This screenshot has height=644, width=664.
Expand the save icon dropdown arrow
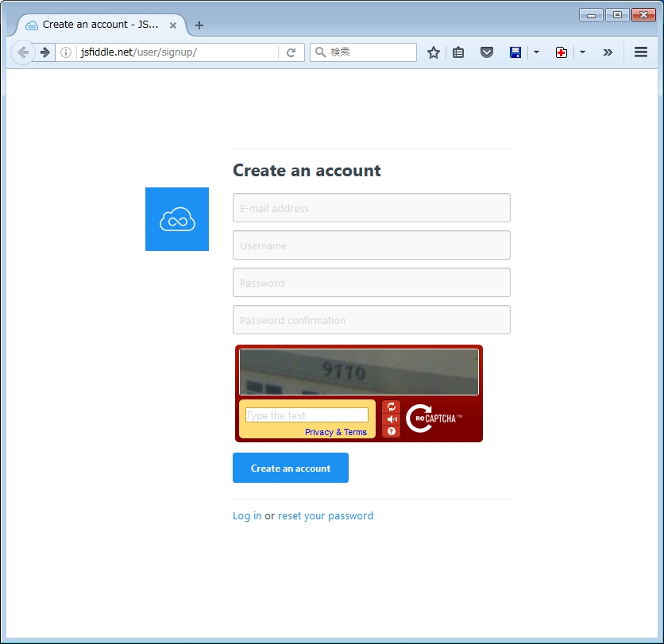[536, 52]
